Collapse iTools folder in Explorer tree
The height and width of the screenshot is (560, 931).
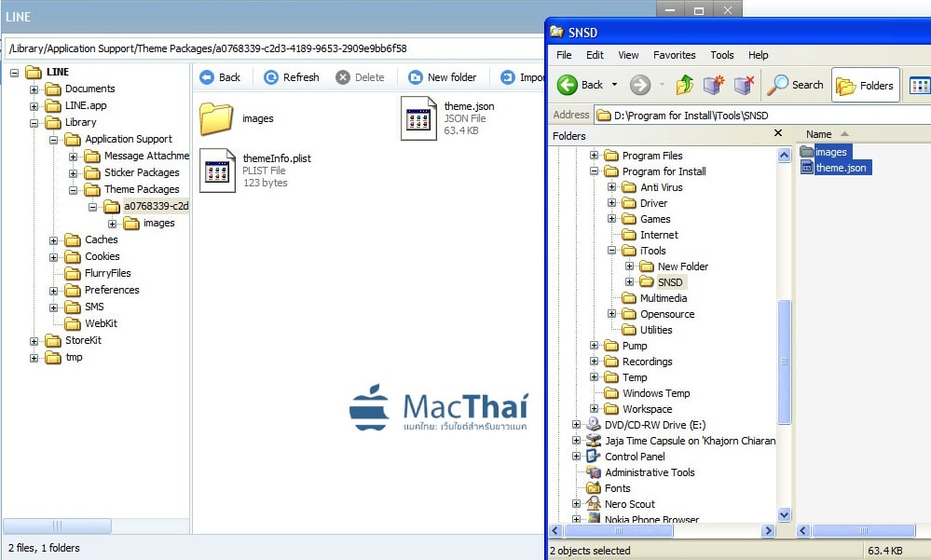pos(611,251)
